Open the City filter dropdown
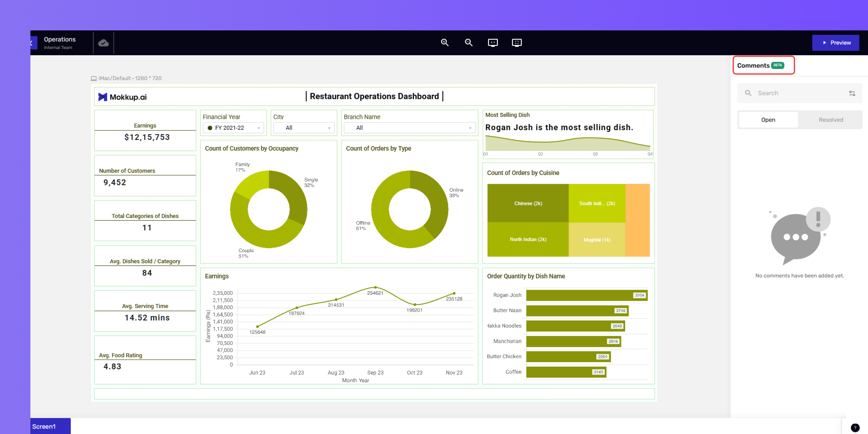Viewport: 868px width, 434px height. [x=304, y=128]
